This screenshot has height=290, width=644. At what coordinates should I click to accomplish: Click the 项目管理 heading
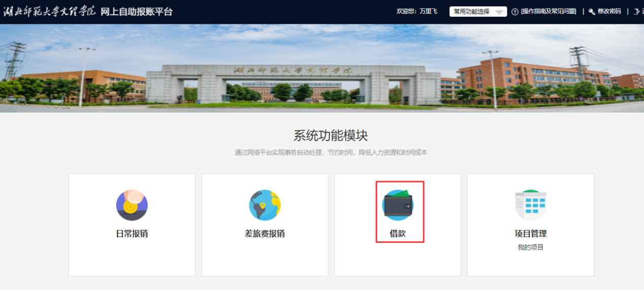[x=530, y=234]
